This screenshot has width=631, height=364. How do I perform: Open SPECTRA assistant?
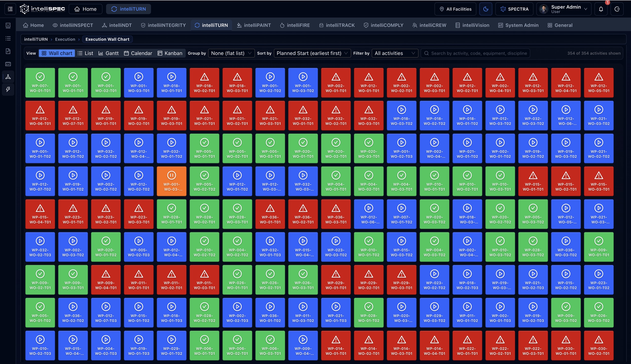click(514, 9)
